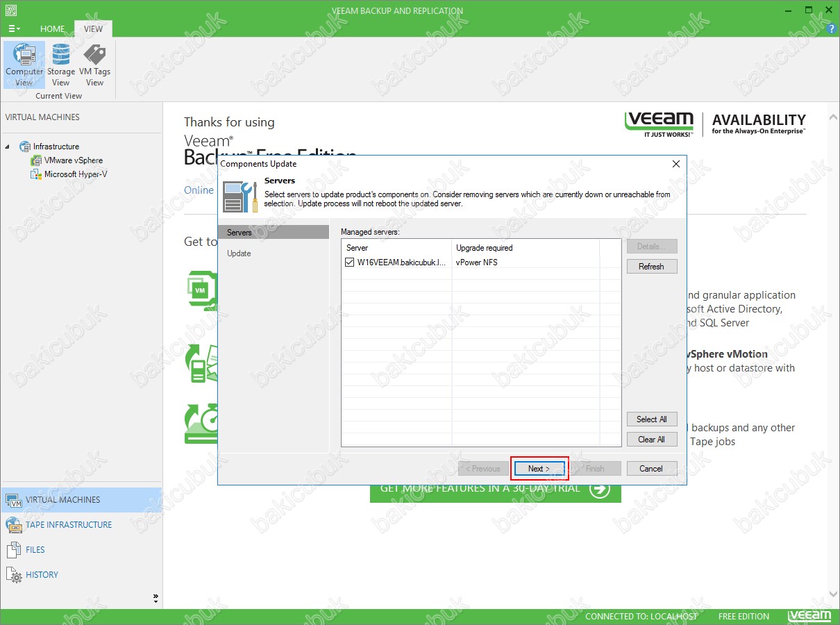Open the HISTORY navigation pane
840x625 pixels.
tap(81, 575)
